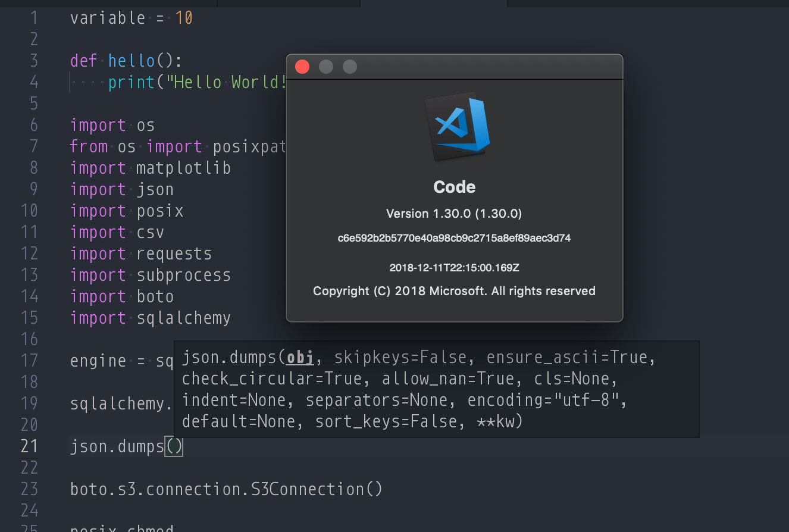This screenshot has width=789, height=532.
Task: Select the commit hash c6e592b2b5770e40a98cb9c2715a8ef89aec3d74
Action: click(x=454, y=237)
